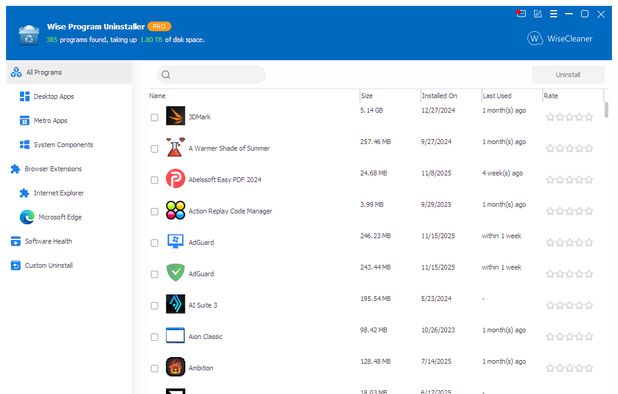Sort by the Size column header
Image resolution: width=618 pixels, height=394 pixels.
[x=367, y=96]
